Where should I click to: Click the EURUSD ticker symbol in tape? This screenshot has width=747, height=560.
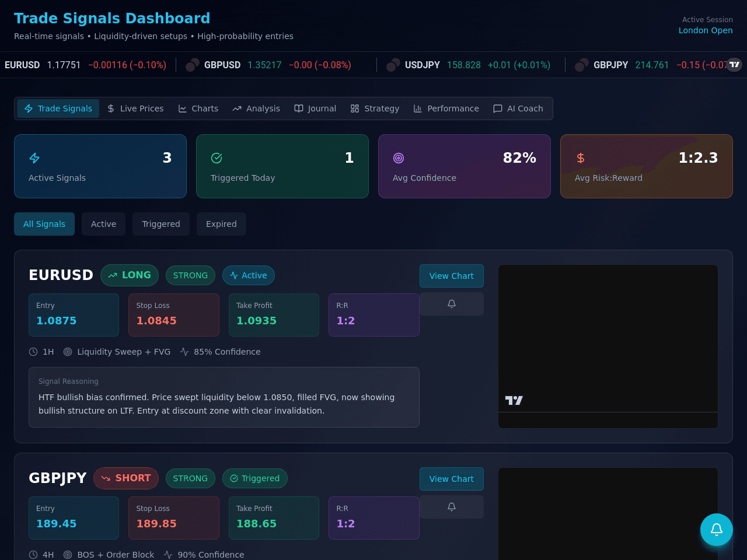(22, 65)
